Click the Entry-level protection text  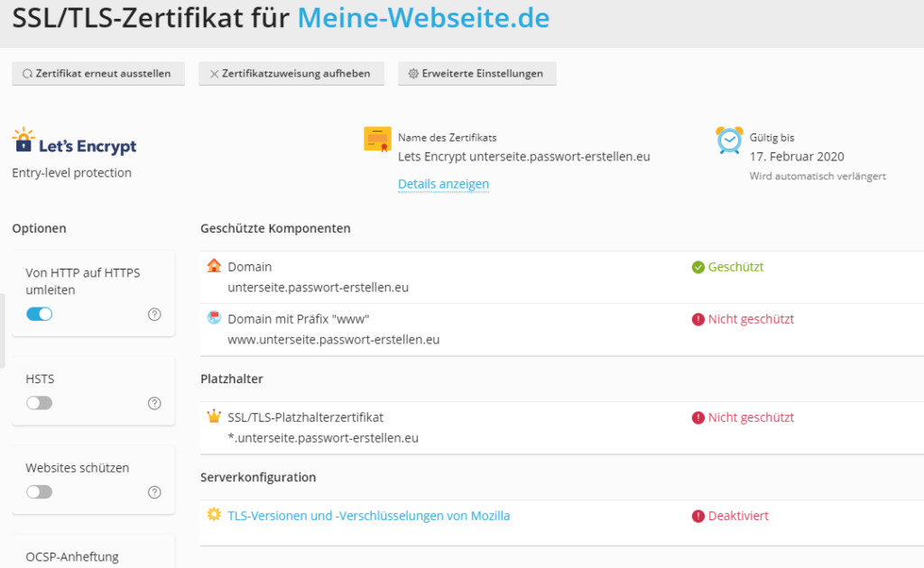[72, 173]
